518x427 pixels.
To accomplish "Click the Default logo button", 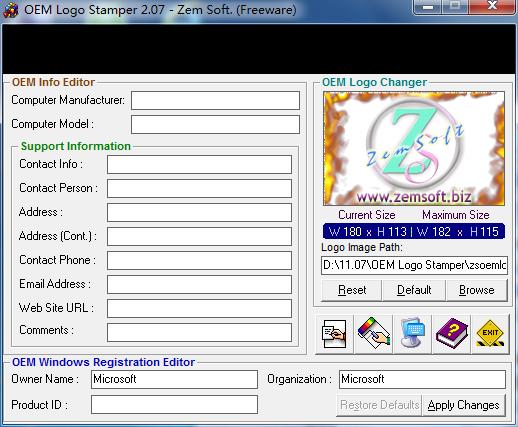I will pyautogui.click(x=414, y=290).
